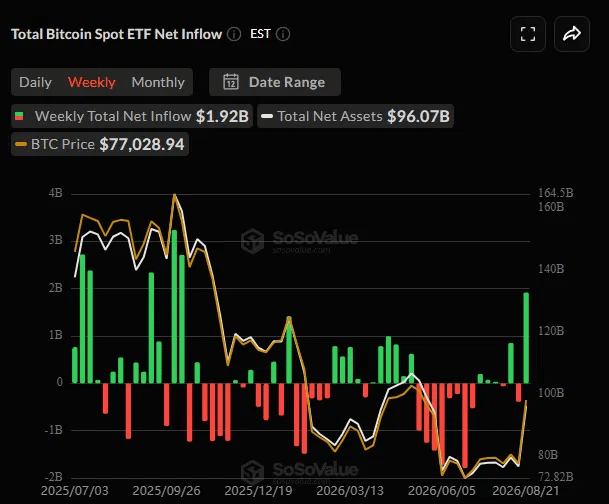Click the 140B right axis label
This screenshot has height=504, width=609.
pyautogui.click(x=551, y=269)
